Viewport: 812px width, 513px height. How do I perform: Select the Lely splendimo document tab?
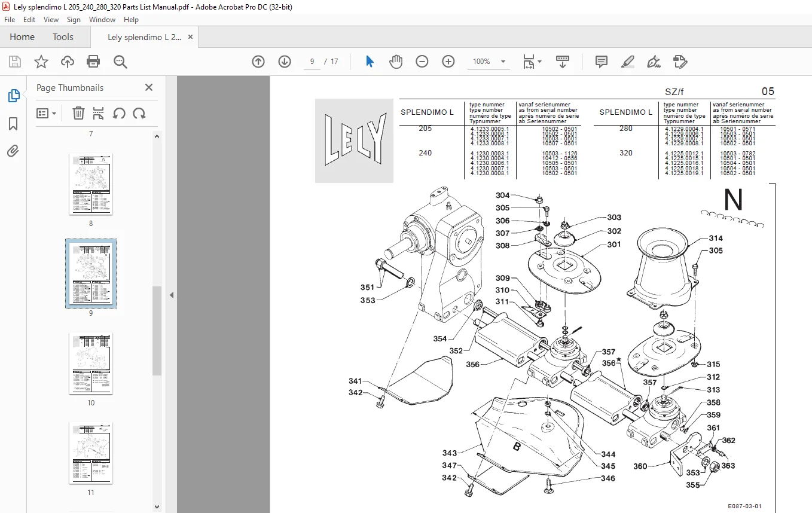[144, 37]
